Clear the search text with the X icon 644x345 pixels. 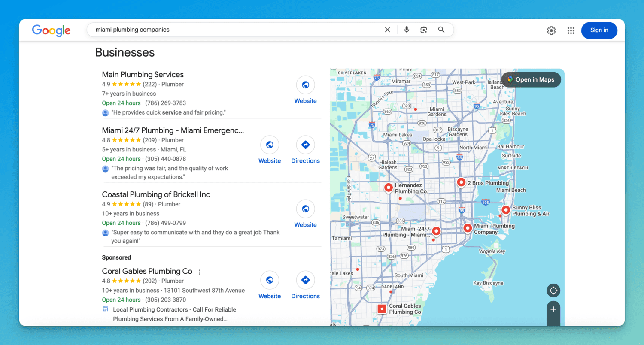(387, 30)
